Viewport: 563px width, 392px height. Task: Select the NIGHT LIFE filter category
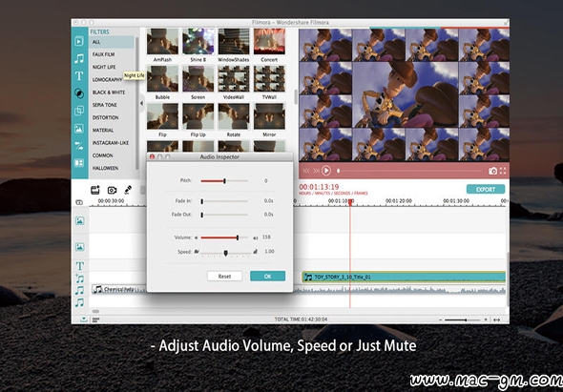tap(104, 67)
